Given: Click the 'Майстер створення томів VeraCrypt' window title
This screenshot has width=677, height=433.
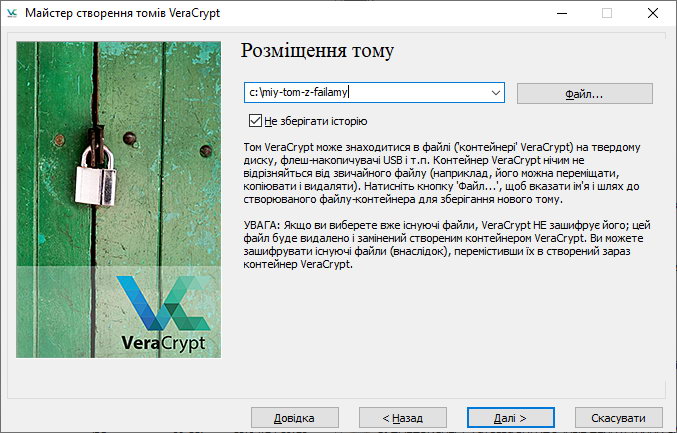Looking at the screenshot, I should tap(122, 13).
